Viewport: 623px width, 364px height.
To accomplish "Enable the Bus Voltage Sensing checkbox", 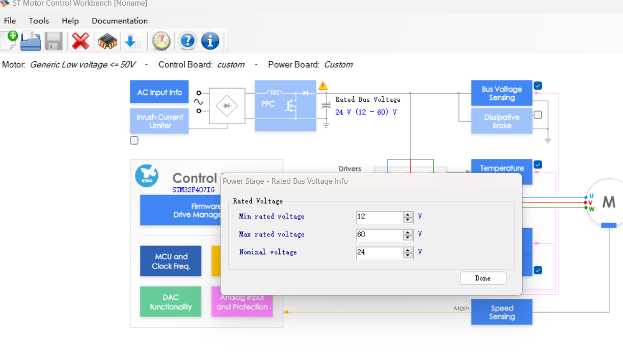I will pyautogui.click(x=538, y=86).
